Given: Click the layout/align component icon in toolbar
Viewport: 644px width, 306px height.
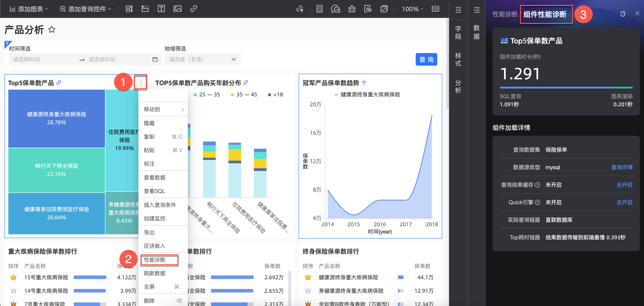Looking at the screenshot, I should pyautogui.click(x=129, y=9).
